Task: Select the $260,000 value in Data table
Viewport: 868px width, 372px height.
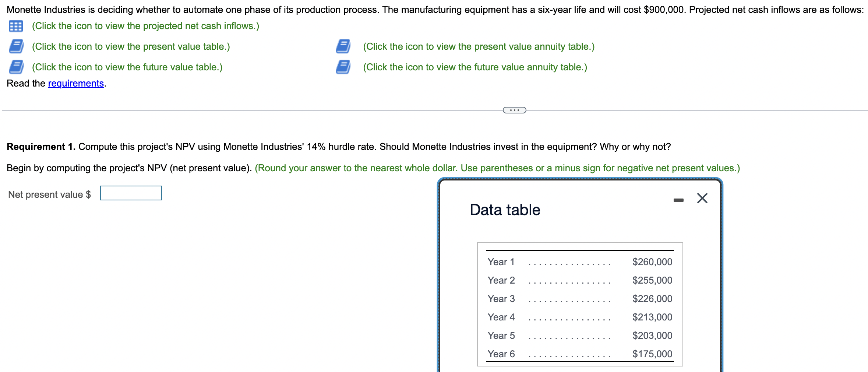Action: pos(652,262)
